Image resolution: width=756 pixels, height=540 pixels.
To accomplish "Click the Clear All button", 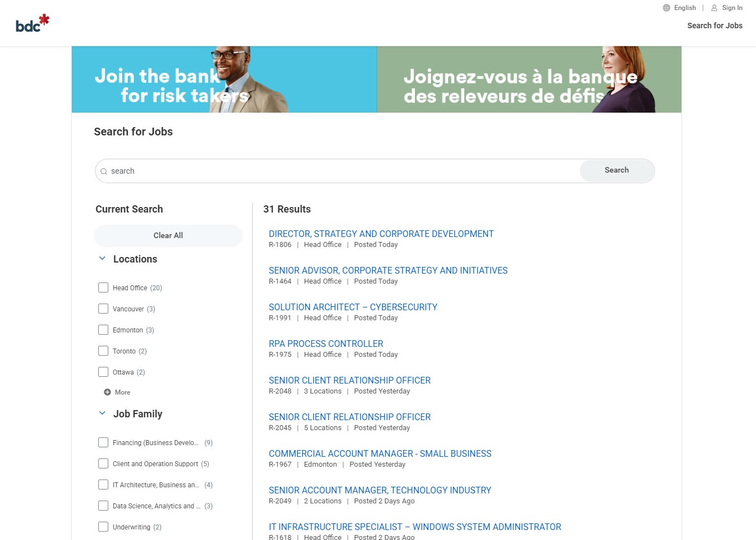I will pos(168,235).
